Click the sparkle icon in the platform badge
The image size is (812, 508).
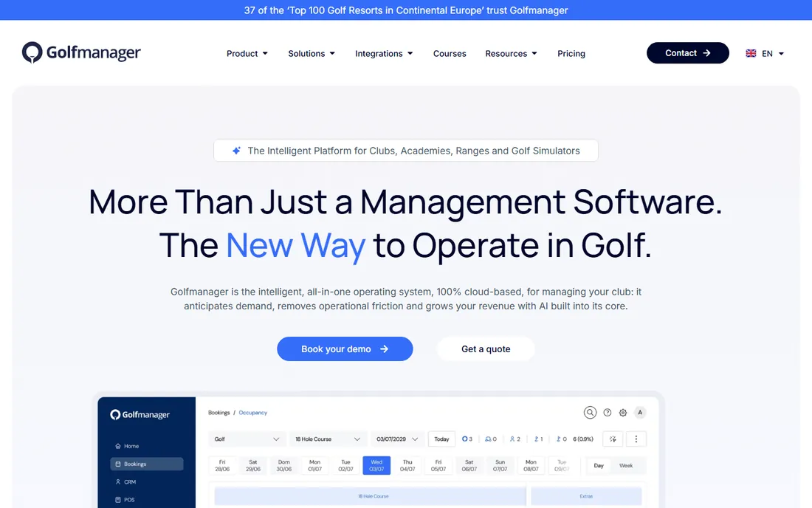236,151
